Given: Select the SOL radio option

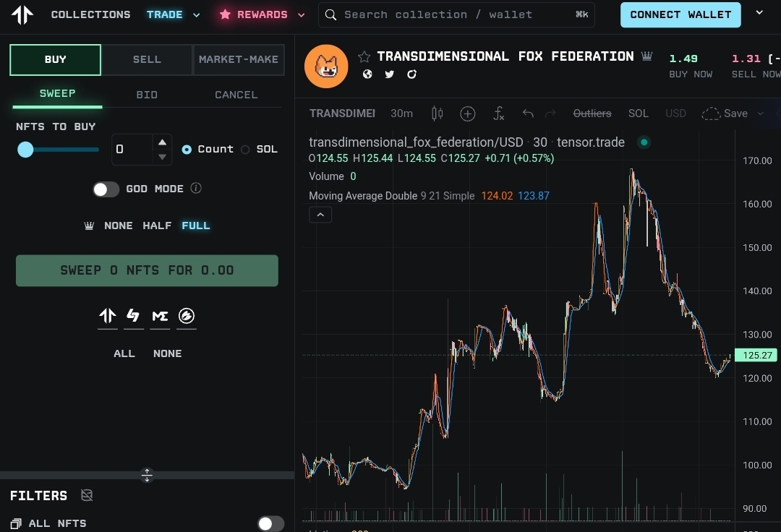Looking at the screenshot, I should (245, 150).
